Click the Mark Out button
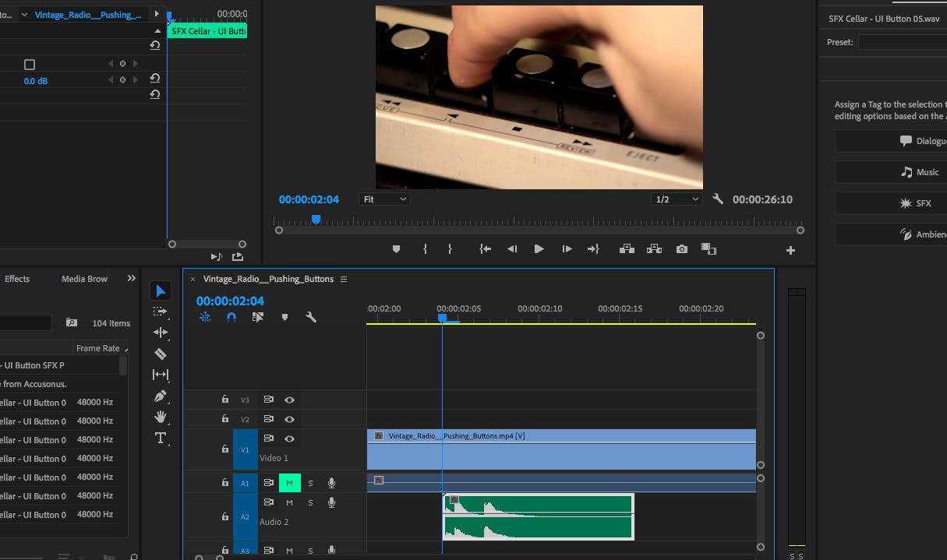947x560 pixels. coord(450,249)
